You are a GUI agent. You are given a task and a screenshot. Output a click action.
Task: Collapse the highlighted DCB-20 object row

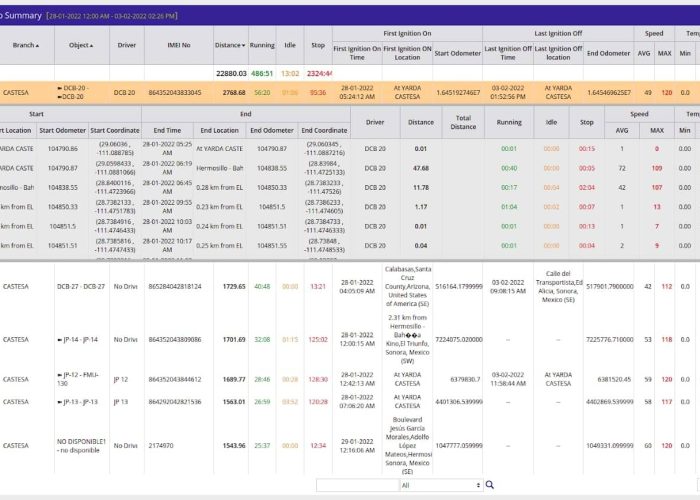tap(60, 89)
